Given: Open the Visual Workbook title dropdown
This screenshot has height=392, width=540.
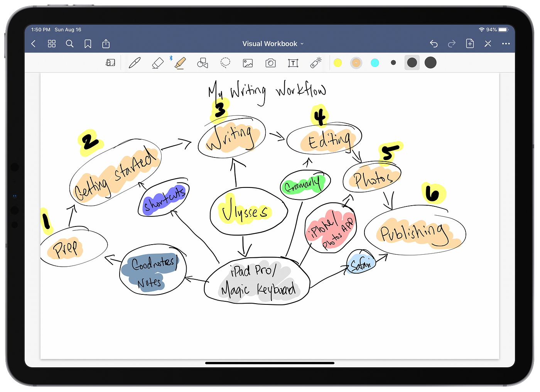Looking at the screenshot, I should [273, 44].
